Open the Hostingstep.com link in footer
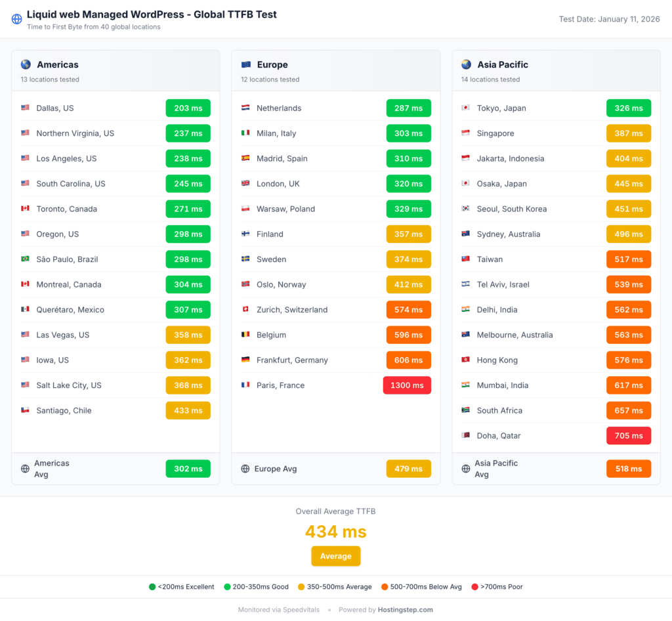This screenshot has width=672, height=621. click(x=405, y=610)
